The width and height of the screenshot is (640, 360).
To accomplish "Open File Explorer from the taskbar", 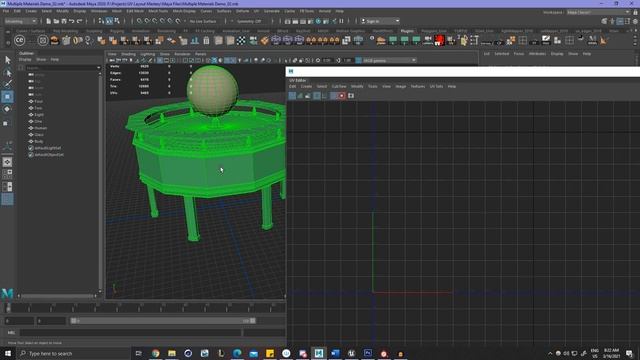I will (172, 353).
